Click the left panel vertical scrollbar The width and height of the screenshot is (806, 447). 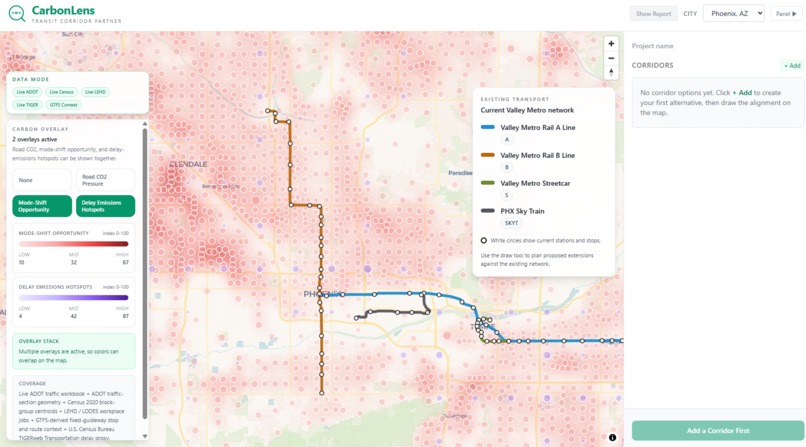(x=144, y=272)
